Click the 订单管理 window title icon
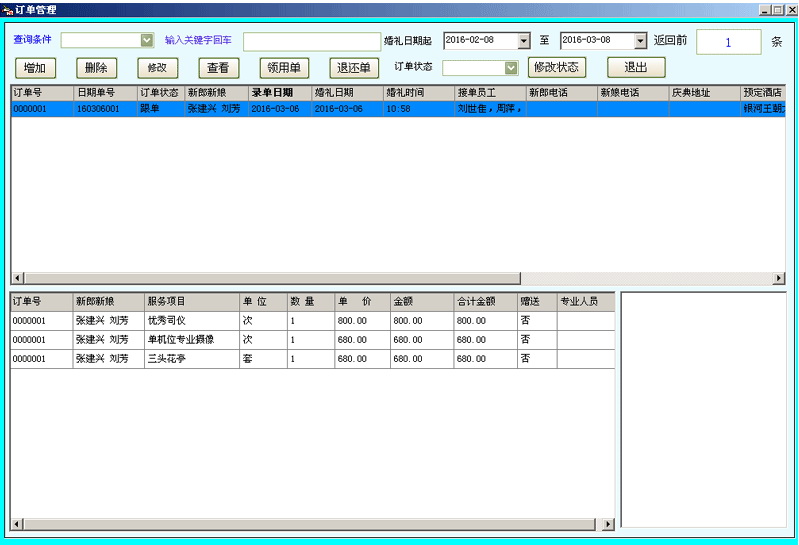 click(x=7, y=10)
